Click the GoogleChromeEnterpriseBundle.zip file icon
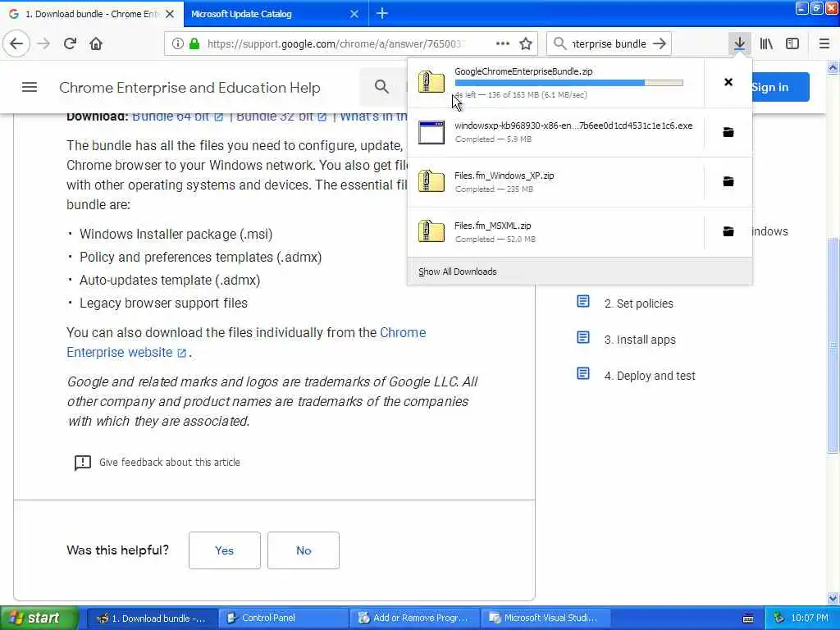 click(x=431, y=82)
